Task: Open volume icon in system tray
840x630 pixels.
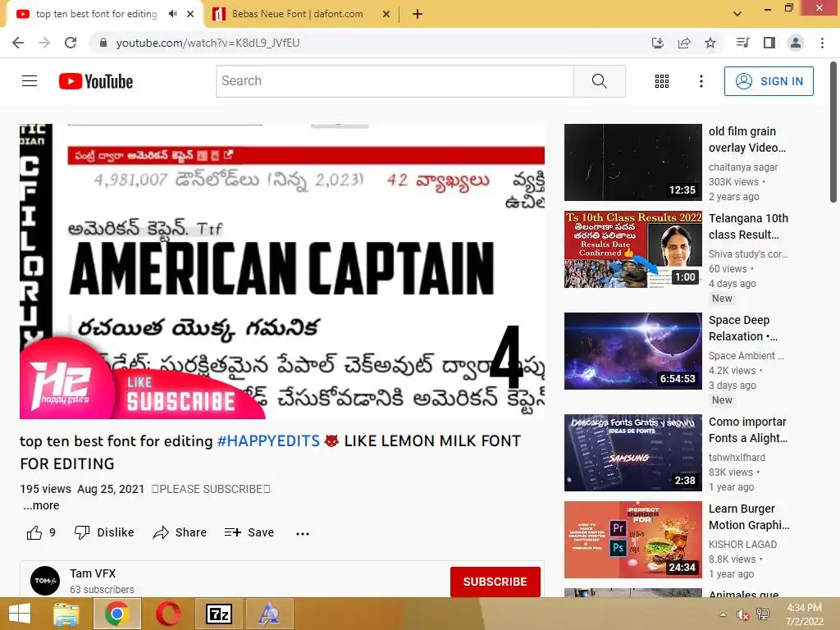Action: click(x=742, y=614)
